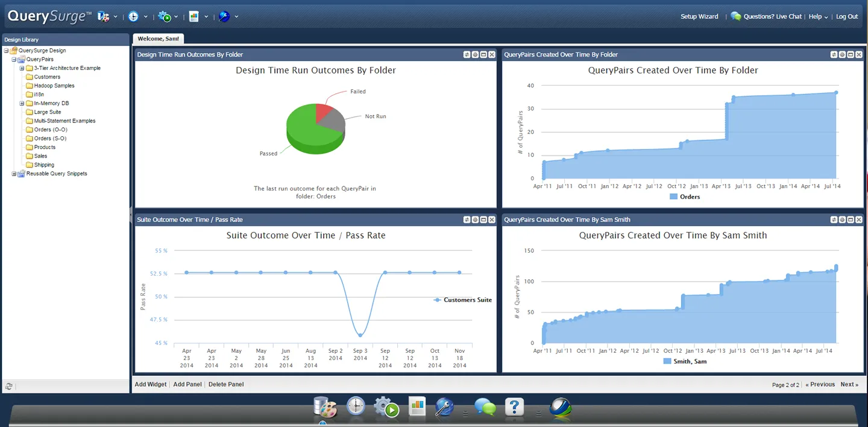Refresh the Design Time Run Outcomes widget

click(467, 54)
